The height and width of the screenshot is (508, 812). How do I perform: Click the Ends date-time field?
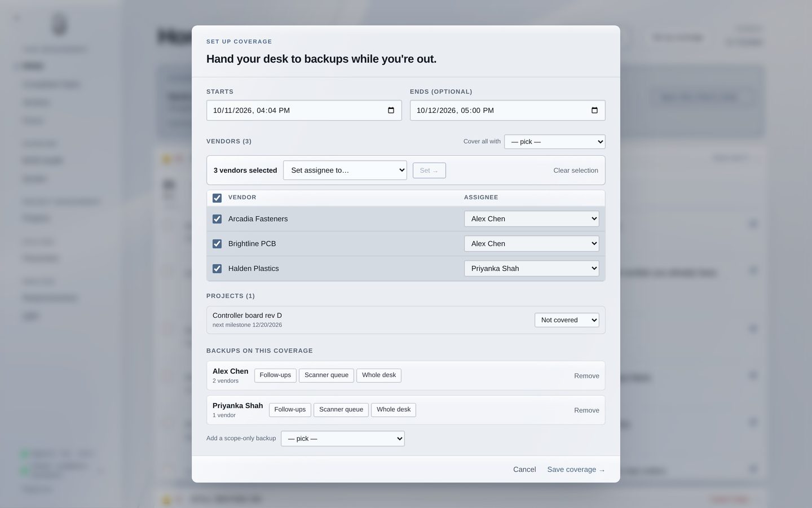click(507, 111)
